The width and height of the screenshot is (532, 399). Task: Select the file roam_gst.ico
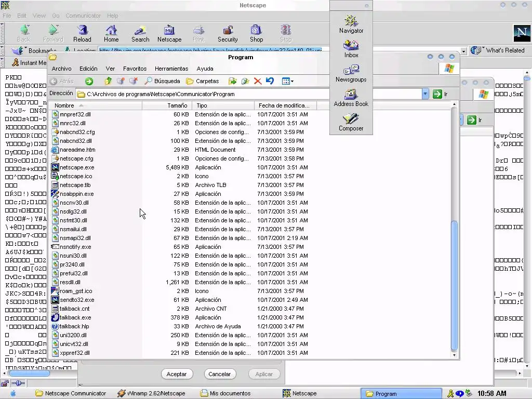point(76,291)
